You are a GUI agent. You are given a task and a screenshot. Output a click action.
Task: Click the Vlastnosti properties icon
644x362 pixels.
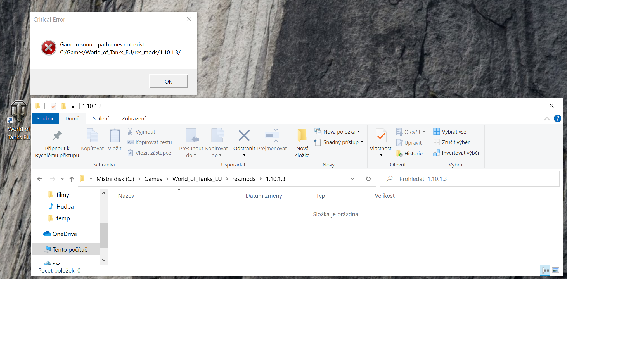(x=381, y=136)
